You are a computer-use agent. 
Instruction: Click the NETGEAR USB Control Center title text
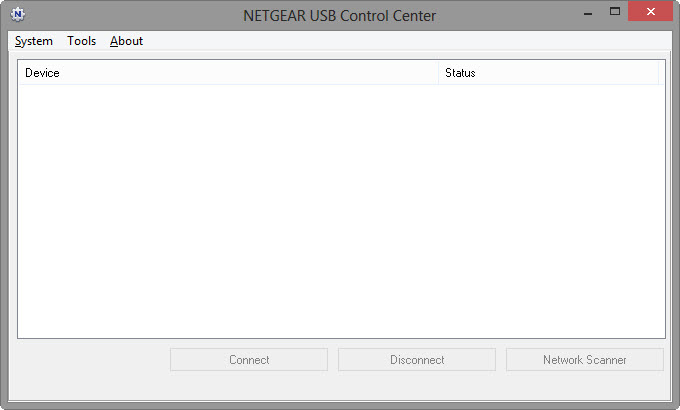(x=340, y=15)
